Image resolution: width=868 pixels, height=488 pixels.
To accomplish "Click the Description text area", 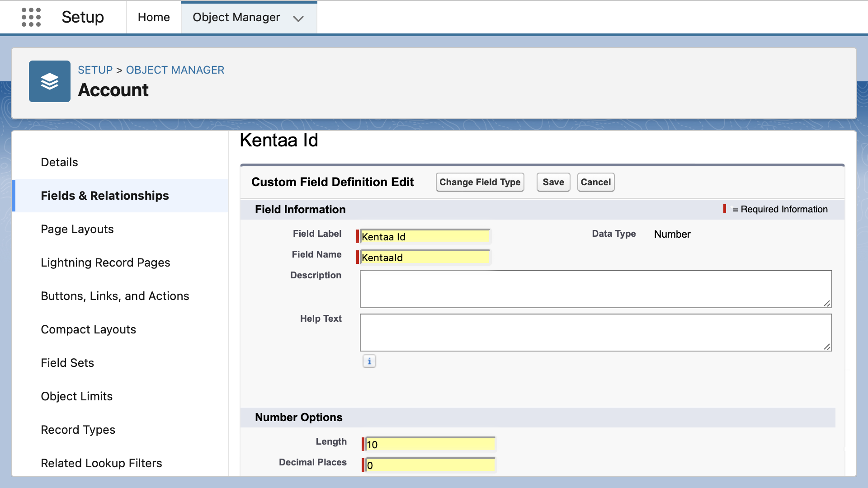I will pyautogui.click(x=595, y=289).
